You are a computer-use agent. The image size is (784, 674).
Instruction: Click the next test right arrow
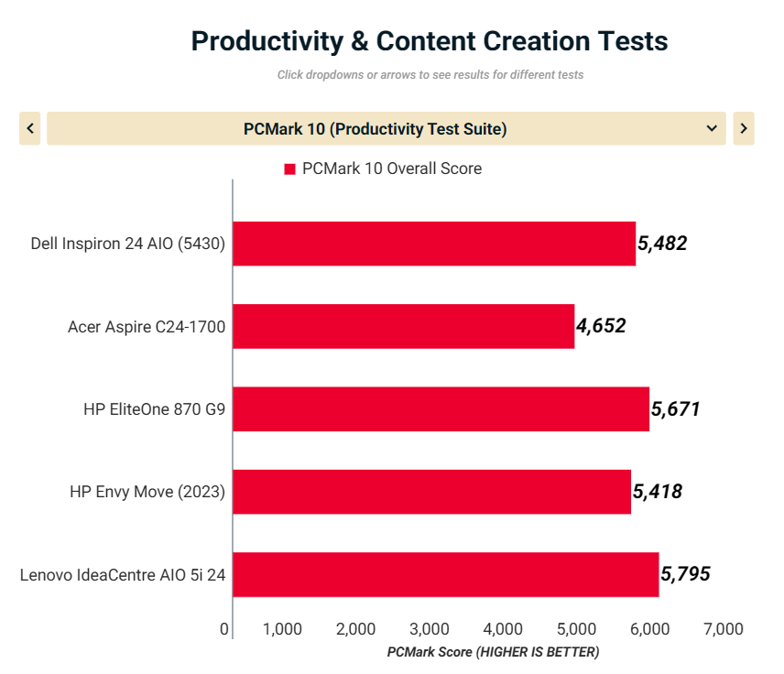743,129
